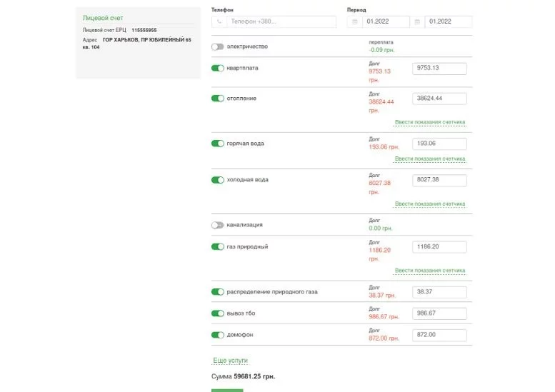Click the calendar icon of end period
The image size is (555, 392).
416,22
